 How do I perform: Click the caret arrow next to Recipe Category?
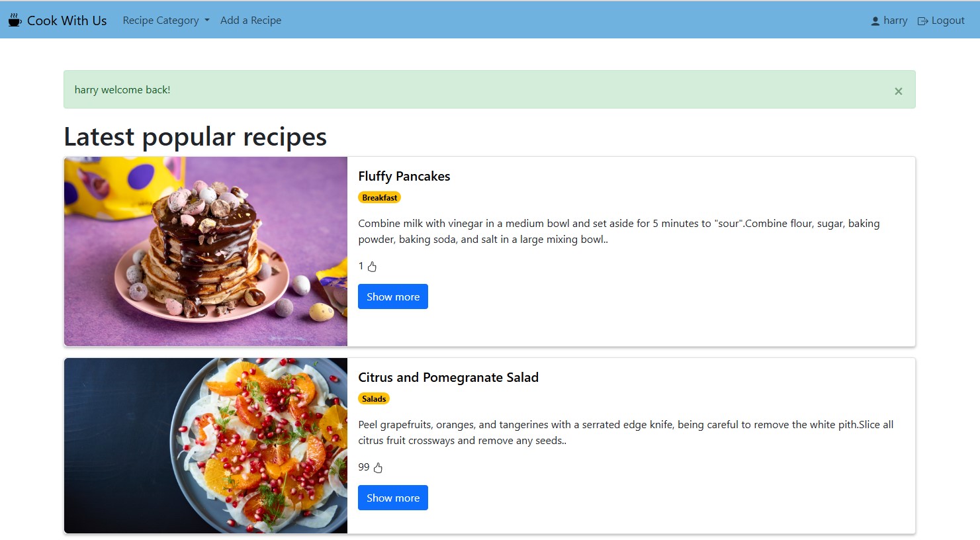[207, 21]
